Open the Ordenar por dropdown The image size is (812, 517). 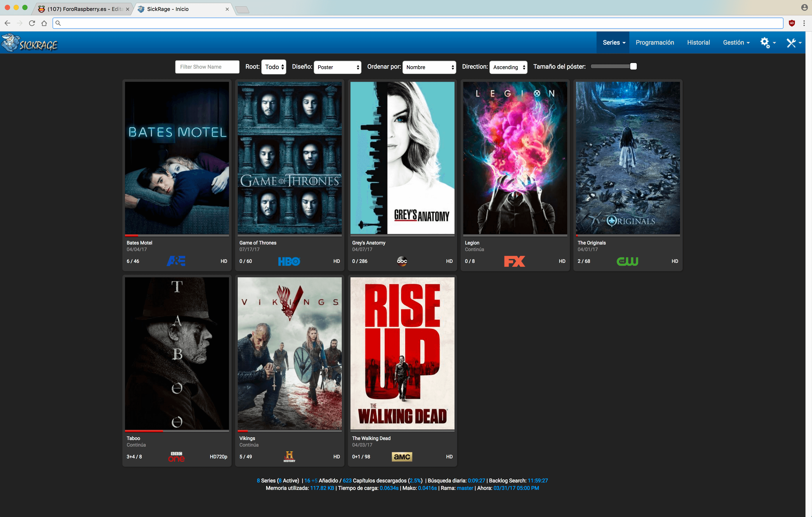429,67
